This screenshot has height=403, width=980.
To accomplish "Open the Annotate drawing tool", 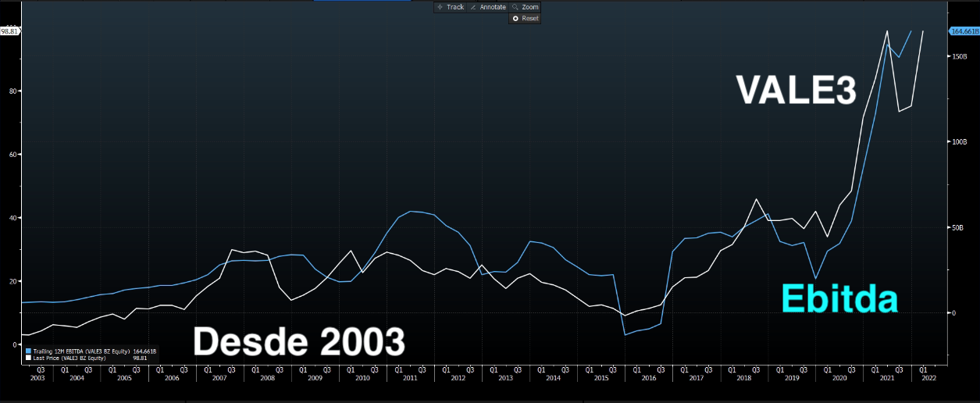I will click(488, 7).
